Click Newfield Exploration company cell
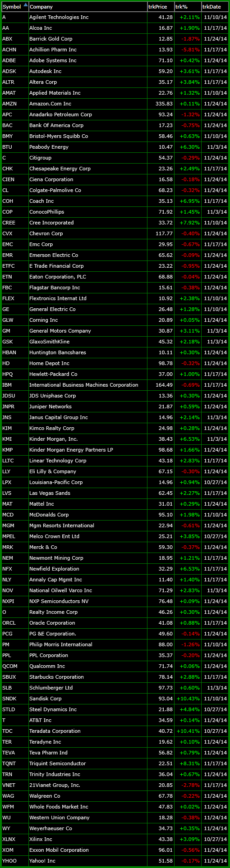 [88, 569]
